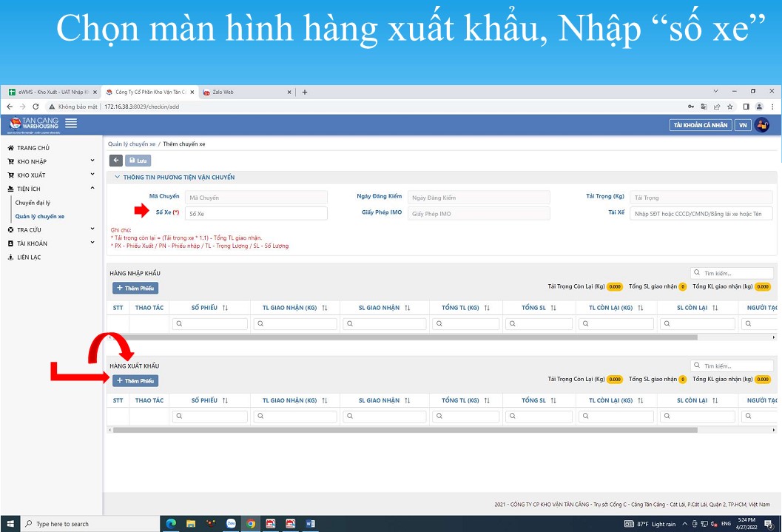Expand the KHO NHẬP sidebar menu
The width and height of the screenshot is (782, 532).
click(92, 161)
